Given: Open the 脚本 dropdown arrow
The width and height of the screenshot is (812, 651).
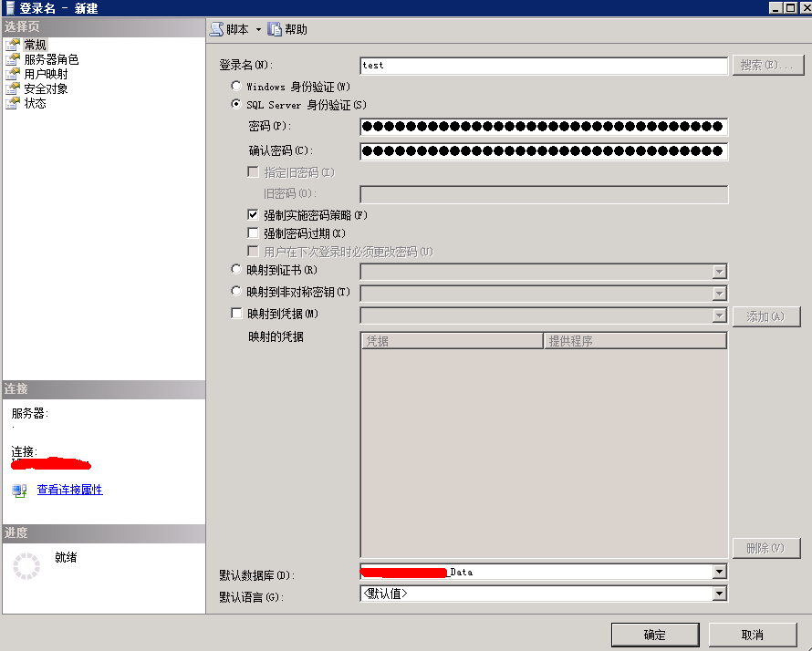Looking at the screenshot, I should click(x=258, y=29).
